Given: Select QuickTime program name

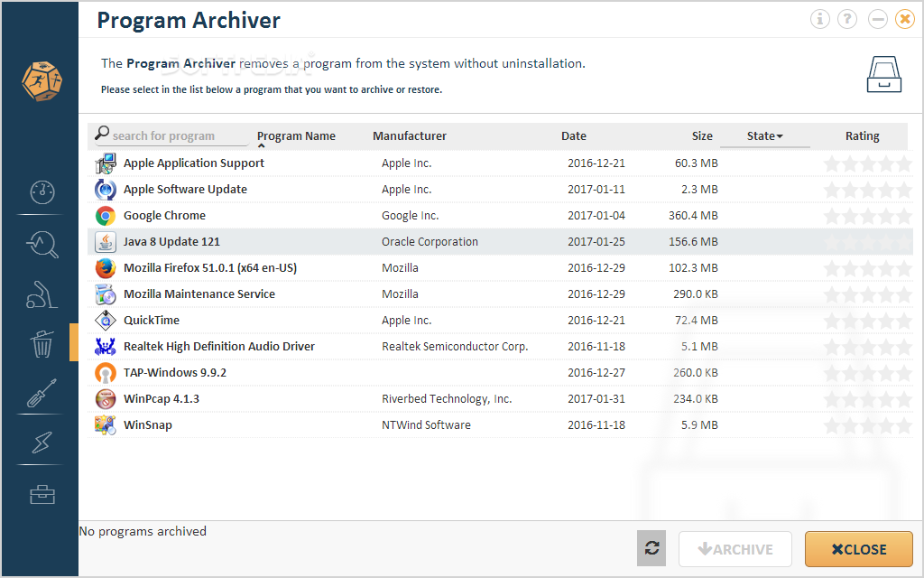Looking at the screenshot, I should (x=152, y=321).
